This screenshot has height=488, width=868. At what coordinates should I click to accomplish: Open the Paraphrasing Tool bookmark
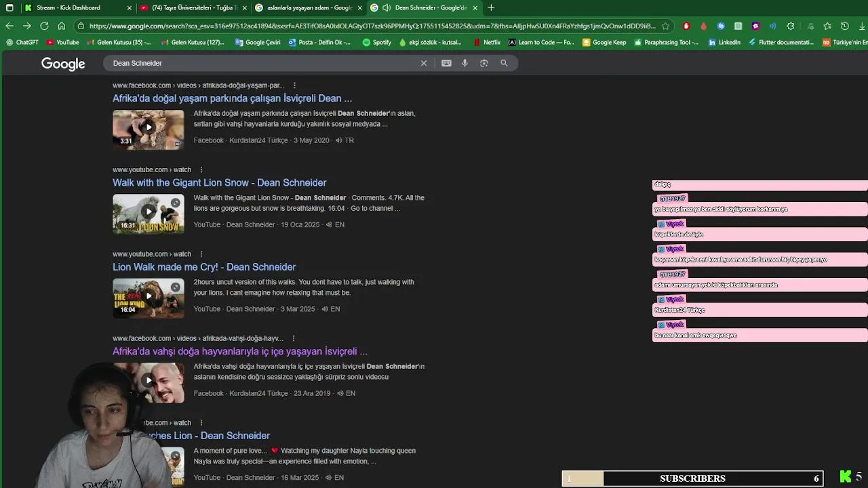[x=667, y=42]
